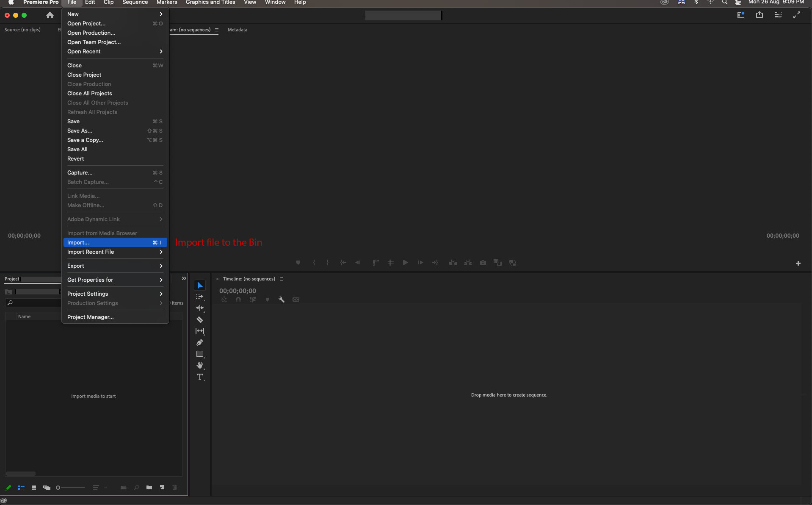Click the Home icon
Screen dimensions: 812x505
50,15
